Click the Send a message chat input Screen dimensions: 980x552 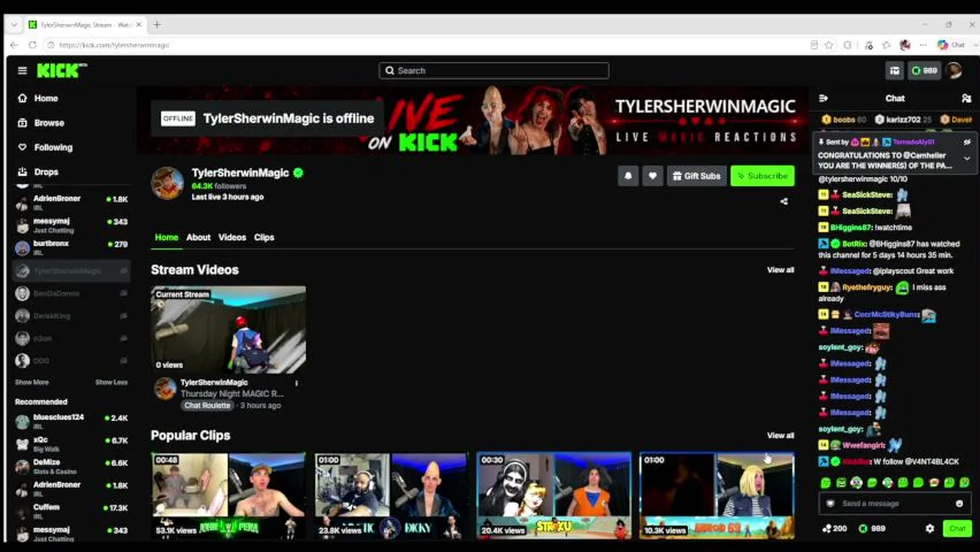click(x=894, y=504)
